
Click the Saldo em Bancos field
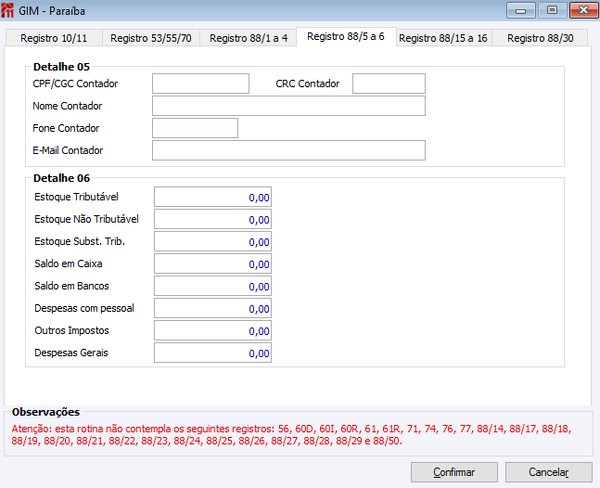coord(213,286)
